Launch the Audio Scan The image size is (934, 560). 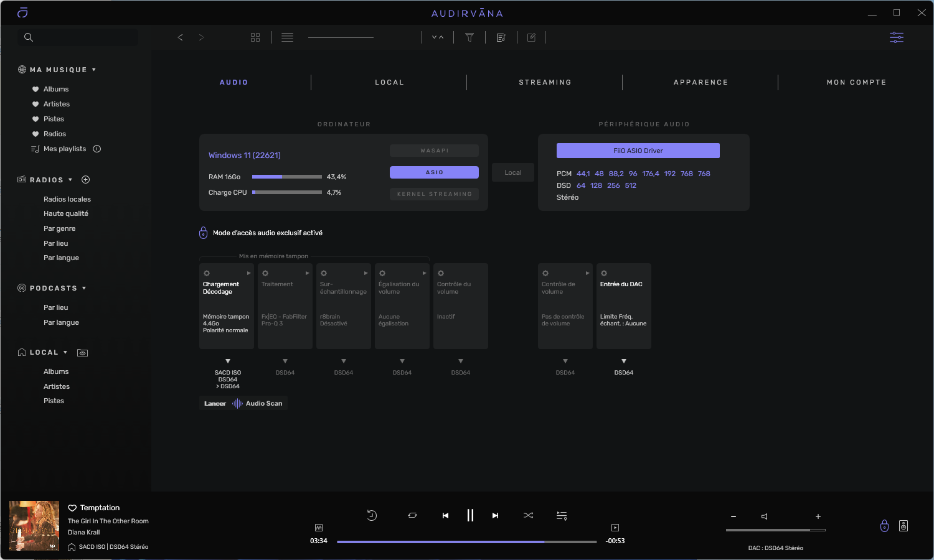click(x=243, y=403)
